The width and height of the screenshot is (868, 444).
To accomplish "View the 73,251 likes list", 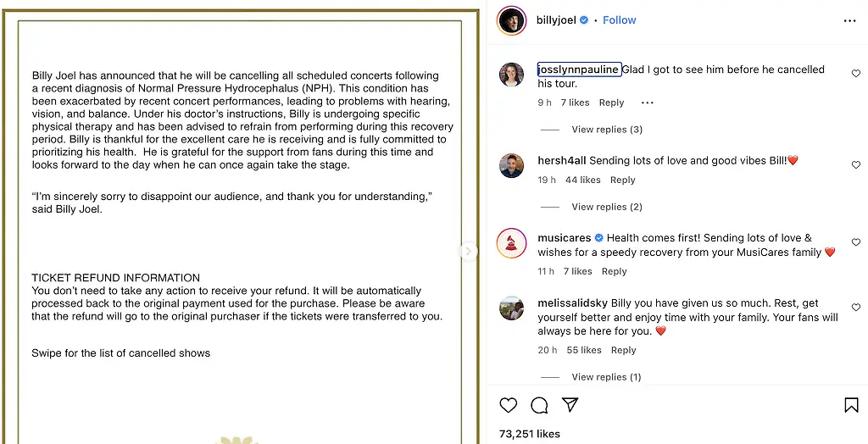I will click(x=530, y=434).
